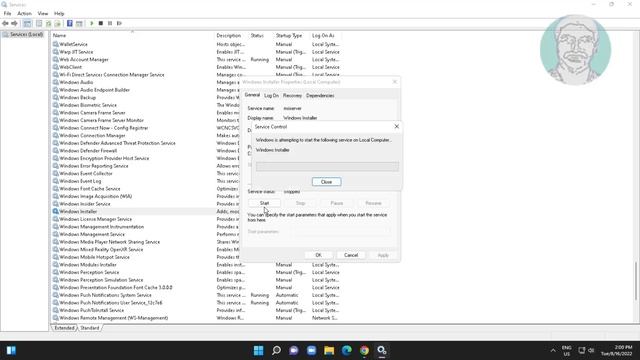
Task: Select the Windows Event Log service
Action: pos(80,181)
